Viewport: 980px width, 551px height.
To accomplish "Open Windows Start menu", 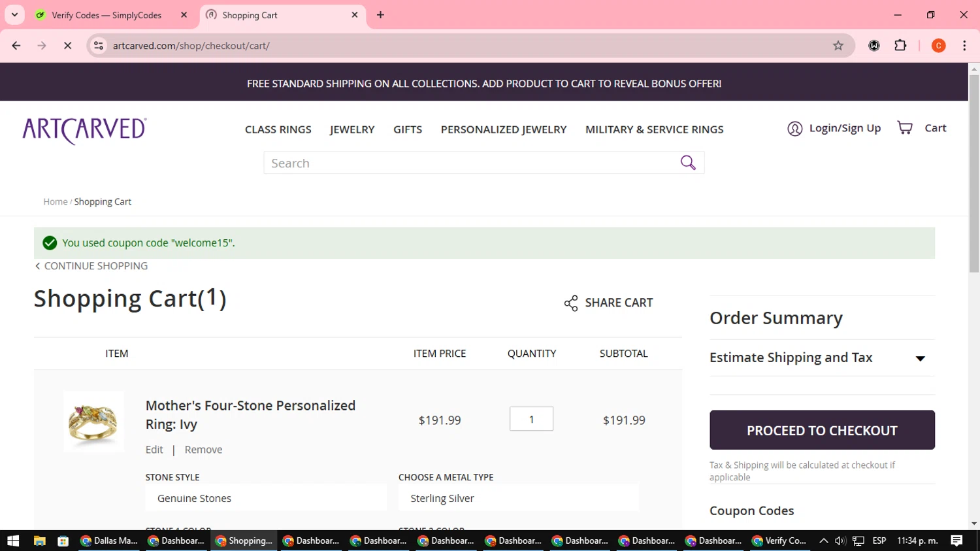I will click(x=13, y=541).
